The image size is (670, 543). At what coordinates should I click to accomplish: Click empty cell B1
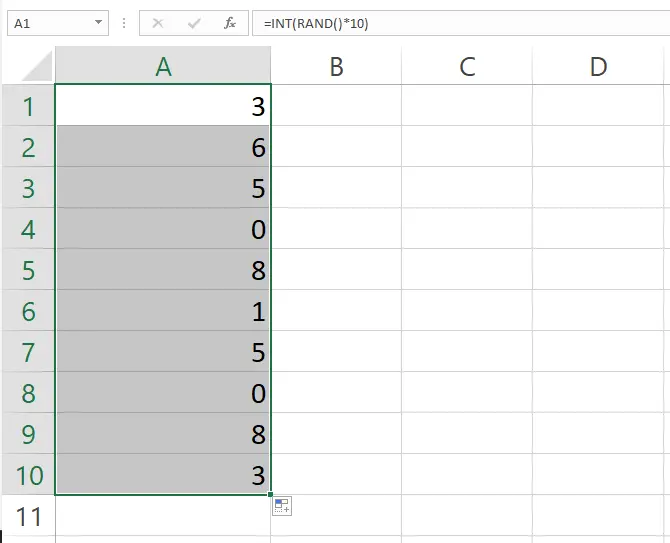click(x=336, y=106)
